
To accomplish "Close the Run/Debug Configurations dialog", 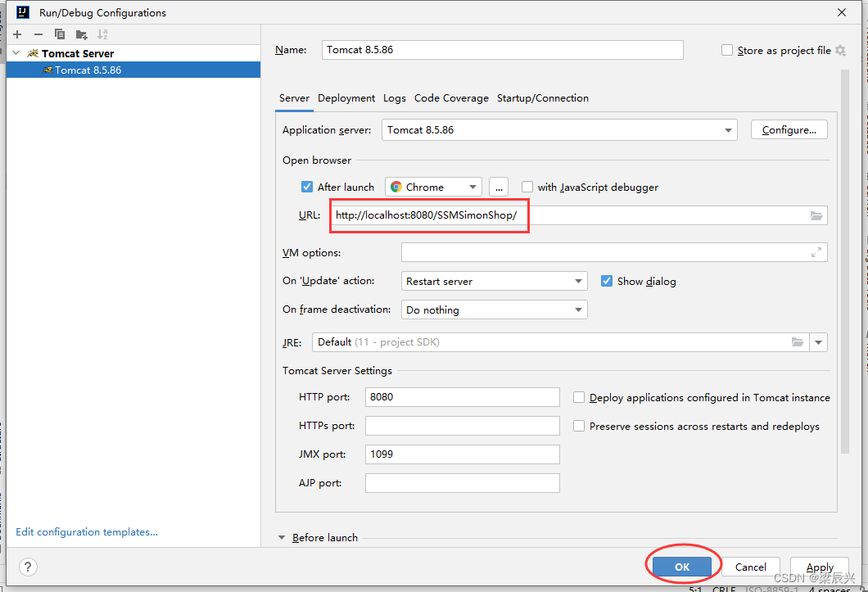I will click(842, 12).
